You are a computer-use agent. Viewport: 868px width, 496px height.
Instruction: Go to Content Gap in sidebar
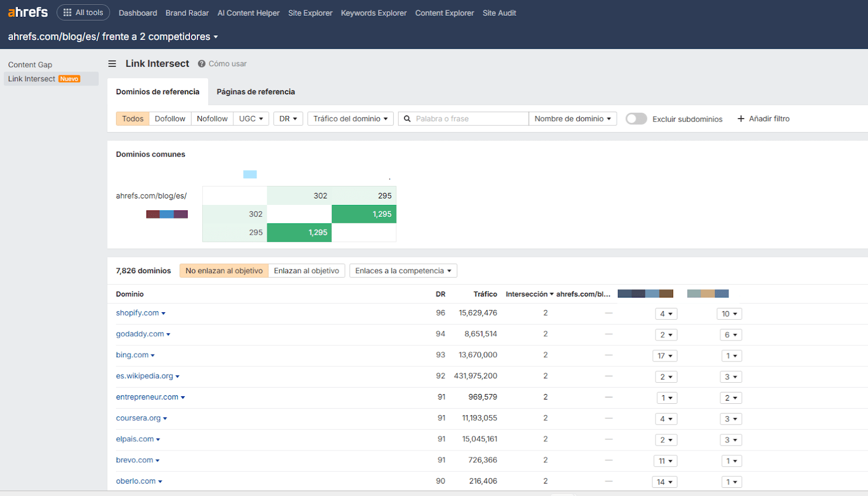click(30, 65)
